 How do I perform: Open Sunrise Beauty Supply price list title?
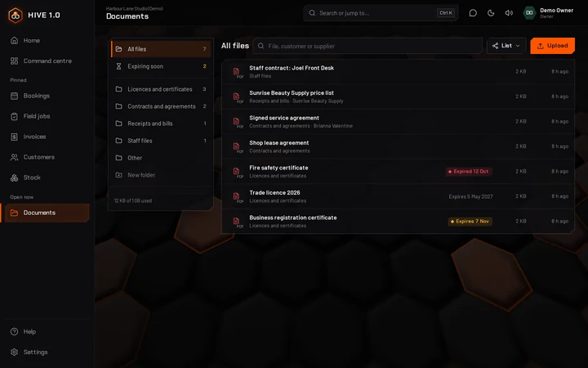[292, 93]
